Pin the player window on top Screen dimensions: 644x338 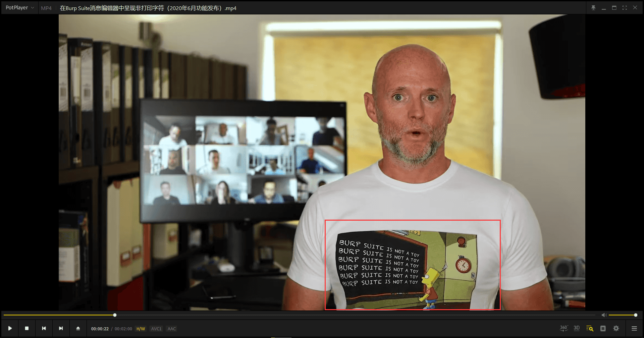[x=593, y=8]
